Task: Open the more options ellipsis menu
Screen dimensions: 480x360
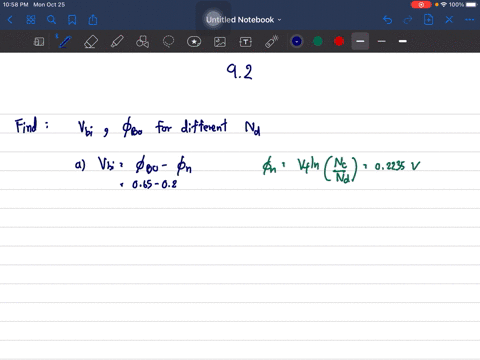Action: [469, 20]
